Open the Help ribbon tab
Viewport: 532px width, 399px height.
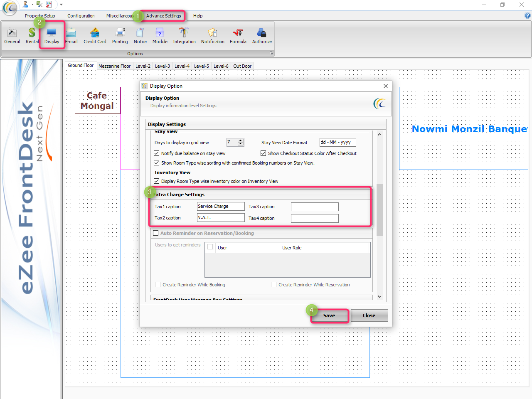point(198,16)
